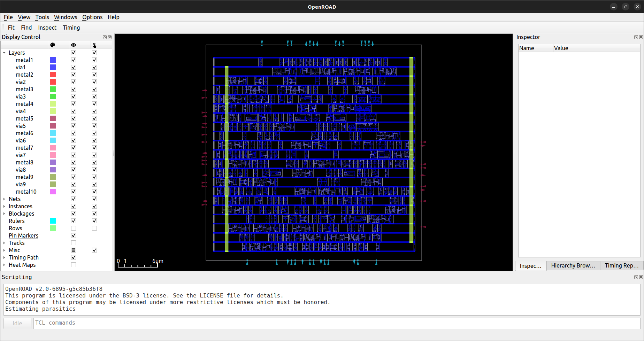The height and width of the screenshot is (341, 644).
Task: Float the Display Control panel
Action: (105, 37)
